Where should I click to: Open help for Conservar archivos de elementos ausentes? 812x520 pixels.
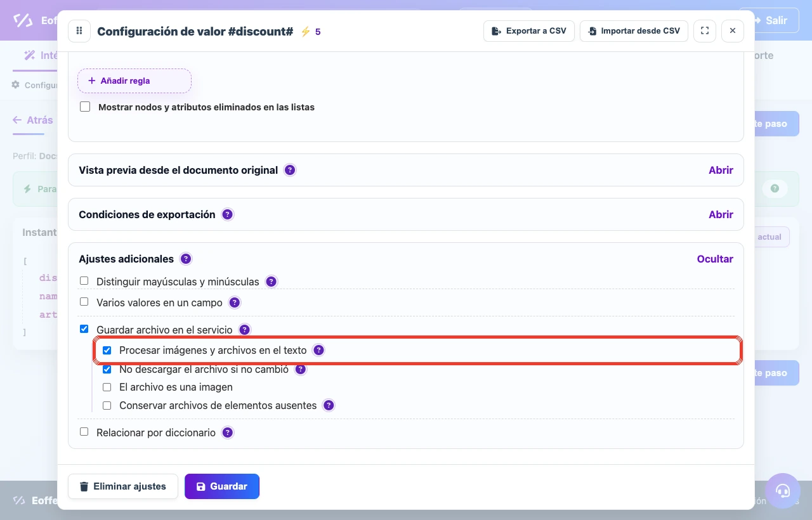pos(329,405)
